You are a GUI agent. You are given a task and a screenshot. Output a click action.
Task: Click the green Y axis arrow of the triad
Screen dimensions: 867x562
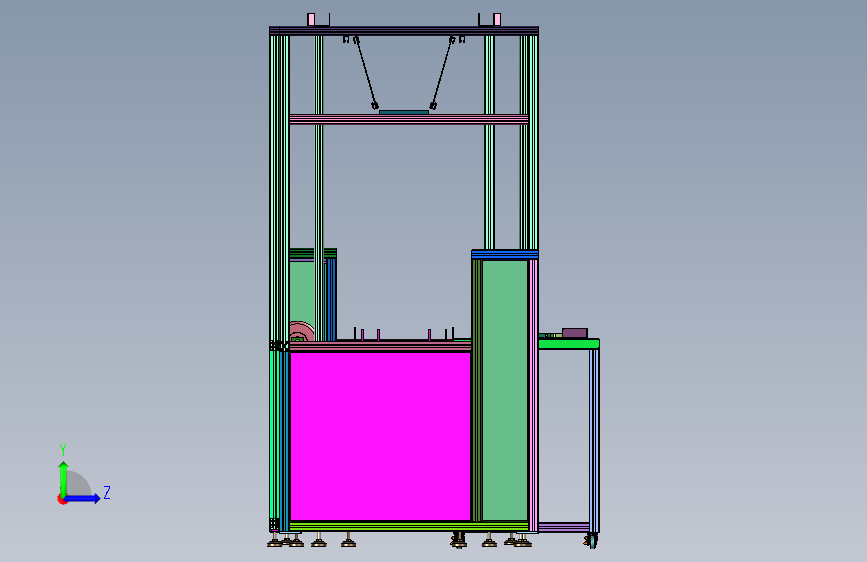coord(64,478)
